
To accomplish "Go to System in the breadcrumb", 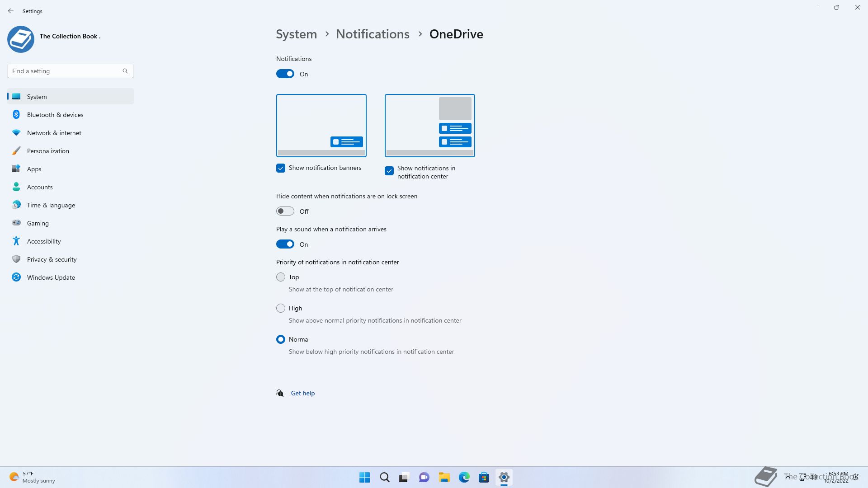I will pos(297,34).
